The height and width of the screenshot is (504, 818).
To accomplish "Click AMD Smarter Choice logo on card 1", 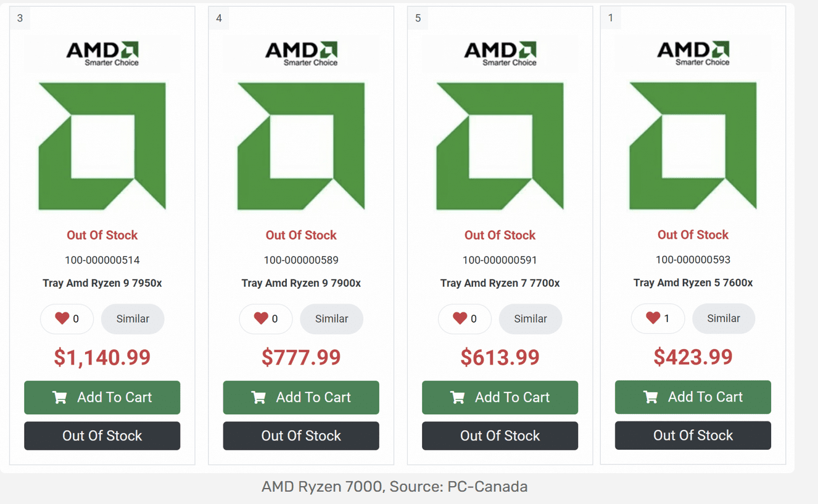I will [x=693, y=53].
